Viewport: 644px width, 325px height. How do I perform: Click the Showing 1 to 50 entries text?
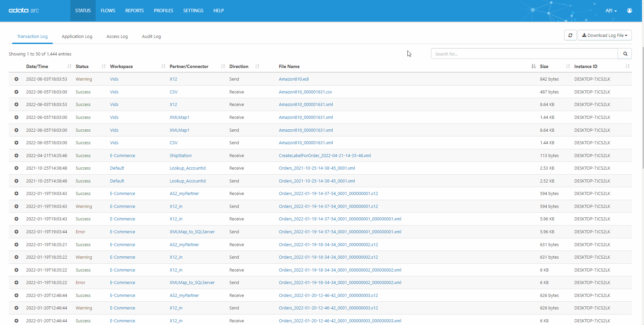[40, 54]
